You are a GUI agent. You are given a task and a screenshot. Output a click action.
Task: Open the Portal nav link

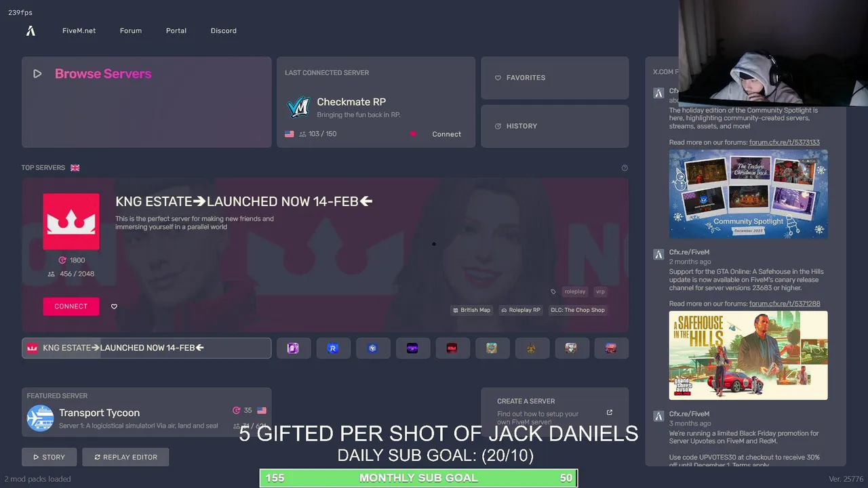176,30
